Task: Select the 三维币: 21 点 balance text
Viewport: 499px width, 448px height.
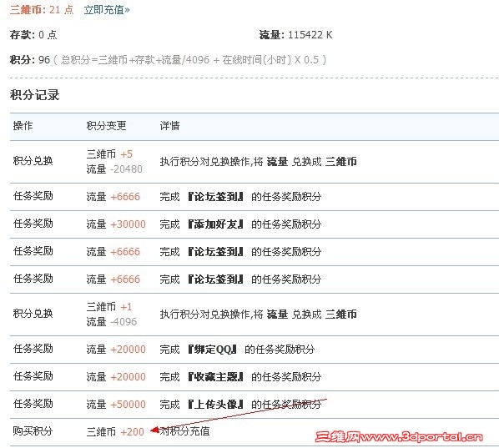Action: (42, 10)
